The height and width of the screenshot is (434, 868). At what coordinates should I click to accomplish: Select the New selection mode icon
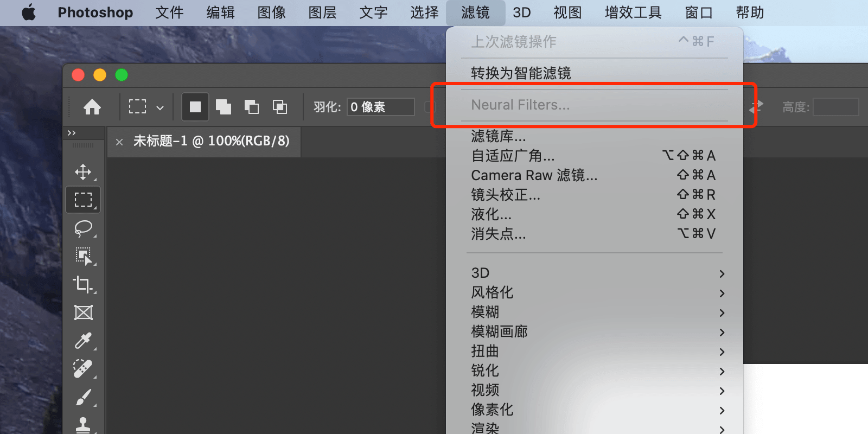195,107
